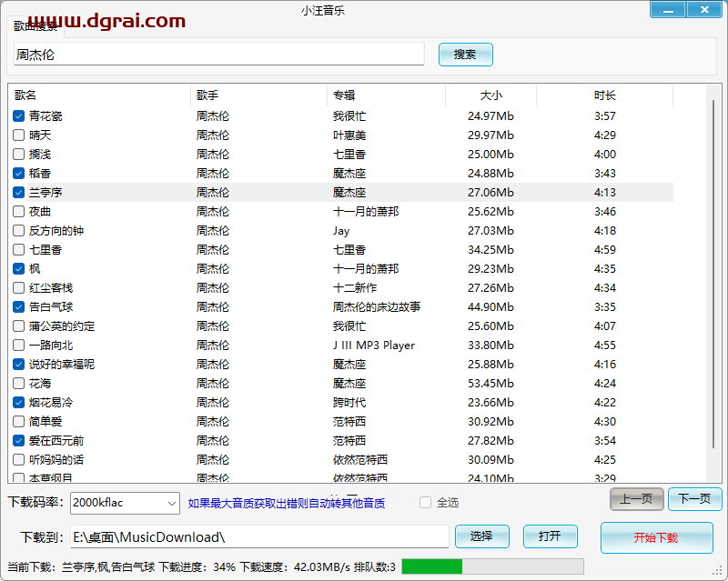Click album cell J III MP3 Player
This screenshot has width=728, height=581.
[374, 346]
